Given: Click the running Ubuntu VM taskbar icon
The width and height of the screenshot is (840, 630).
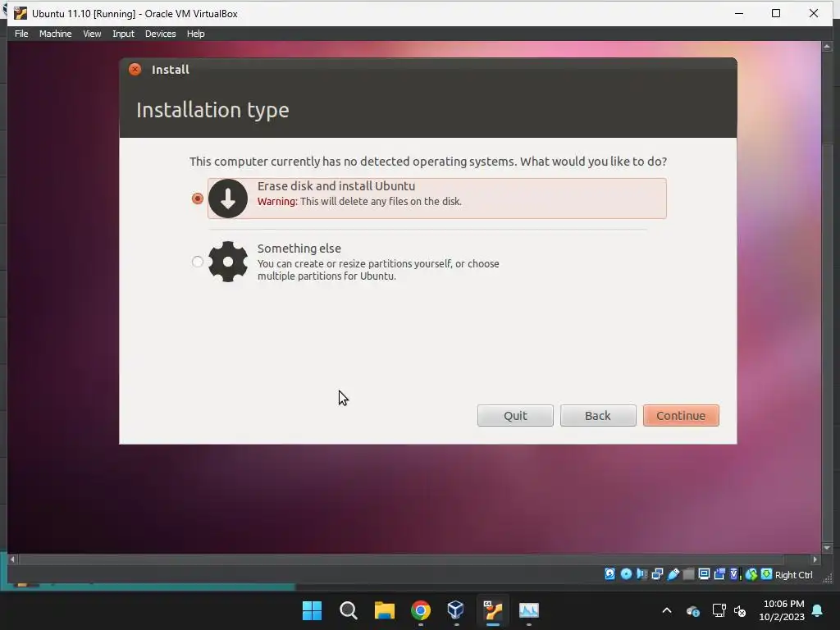Looking at the screenshot, I should [493, 610].
